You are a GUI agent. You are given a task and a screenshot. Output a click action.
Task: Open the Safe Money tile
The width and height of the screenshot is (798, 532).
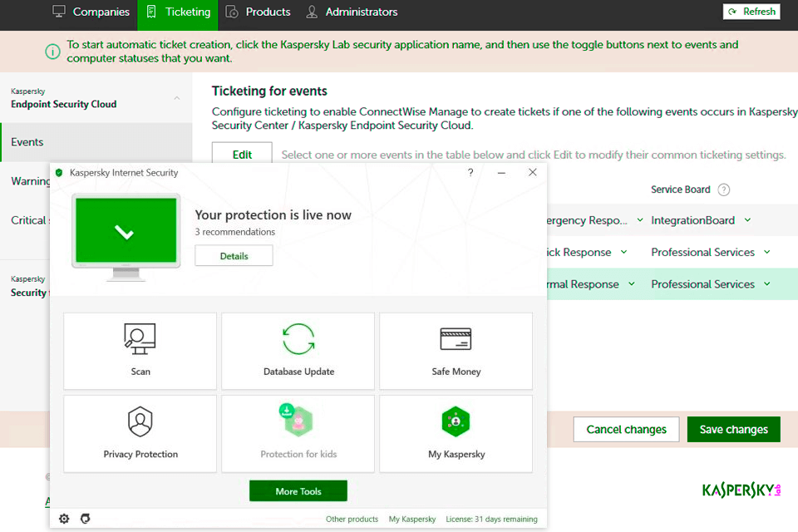tap(456, 351)
